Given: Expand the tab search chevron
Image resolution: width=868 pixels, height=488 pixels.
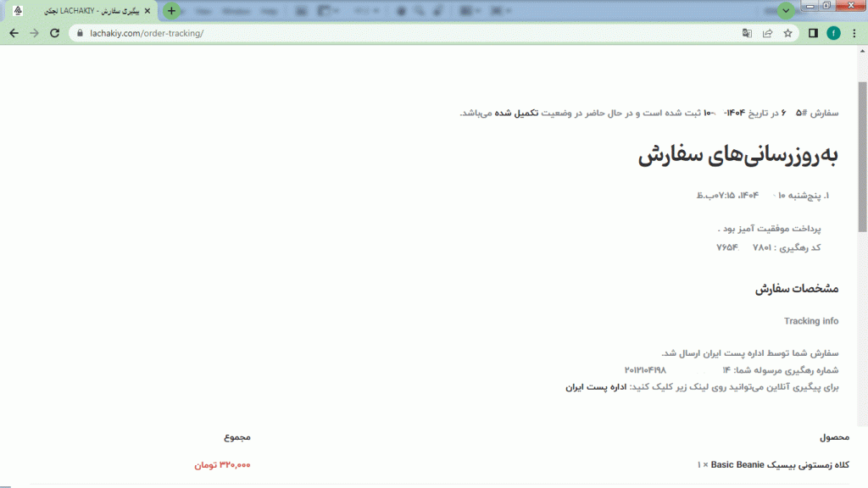Looking at the screenshot, I should (x=787, y=11).
